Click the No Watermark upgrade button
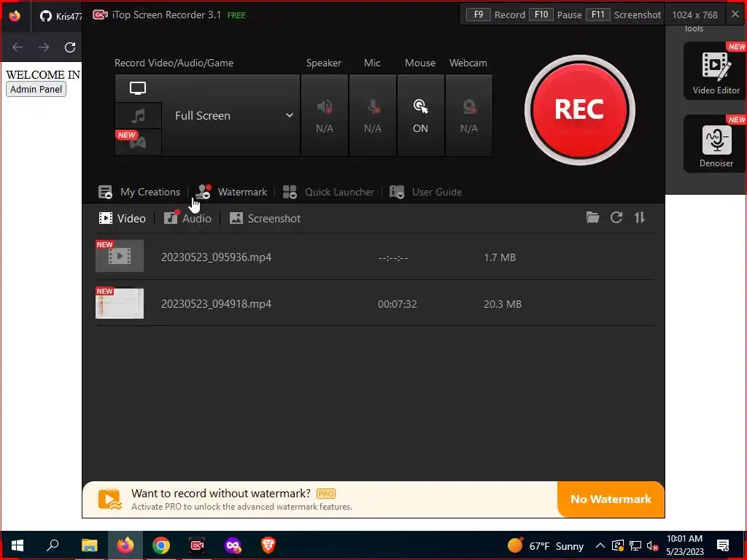Viewport: 747px width, 560px height. click(x=611, y=499)
